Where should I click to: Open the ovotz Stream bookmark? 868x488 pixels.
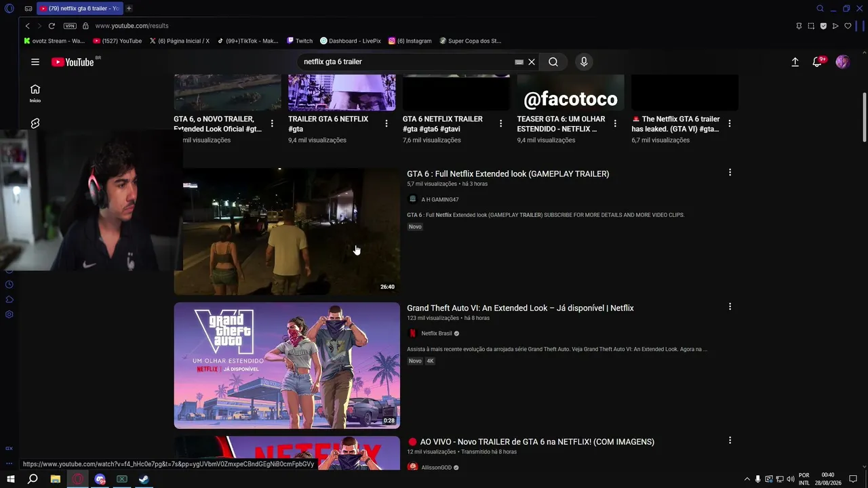coord(54,41)
